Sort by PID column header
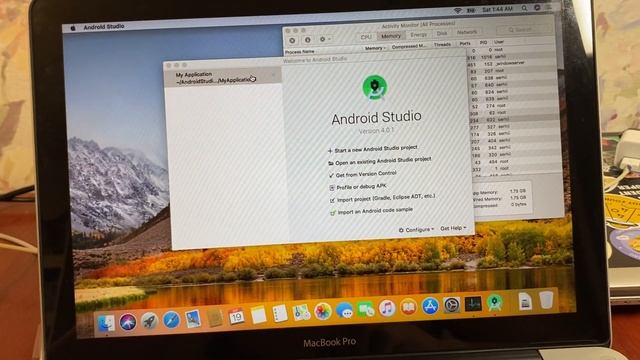 483,42
